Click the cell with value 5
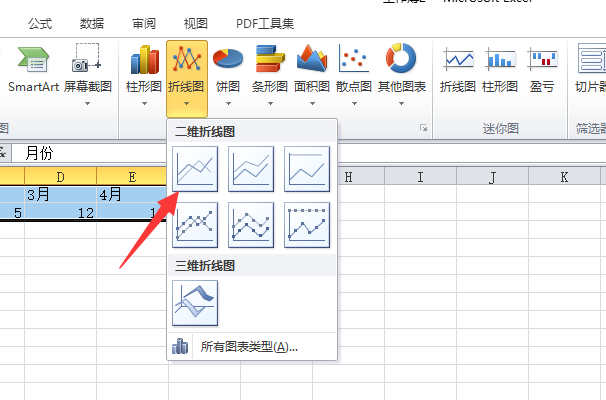 pos(12,212)
